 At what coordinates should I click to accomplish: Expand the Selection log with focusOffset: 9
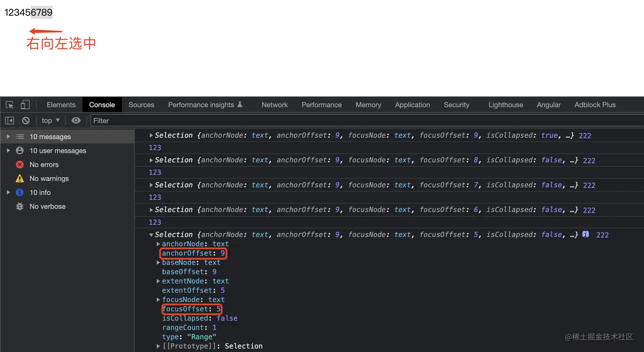[151, 135]
